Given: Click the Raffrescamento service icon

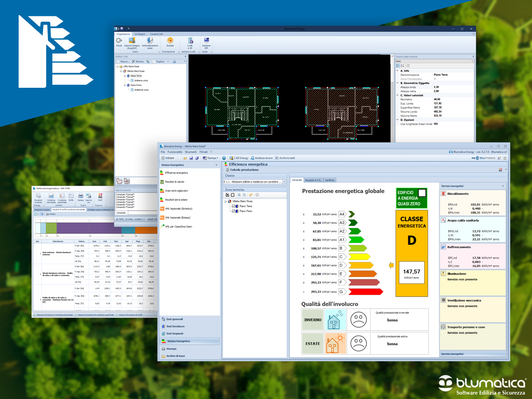Looking at the screenshot, I should [x=444, y=247].
